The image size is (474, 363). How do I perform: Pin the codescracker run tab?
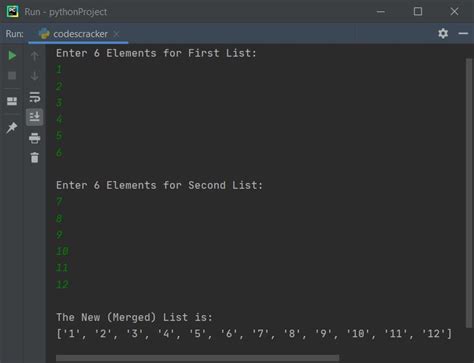point(12,127)
